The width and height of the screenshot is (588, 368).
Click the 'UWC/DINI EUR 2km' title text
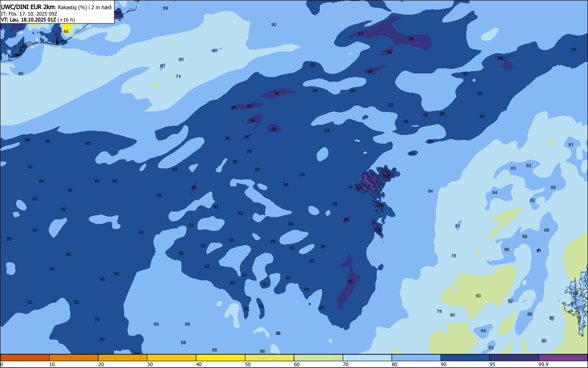point(28,7)
